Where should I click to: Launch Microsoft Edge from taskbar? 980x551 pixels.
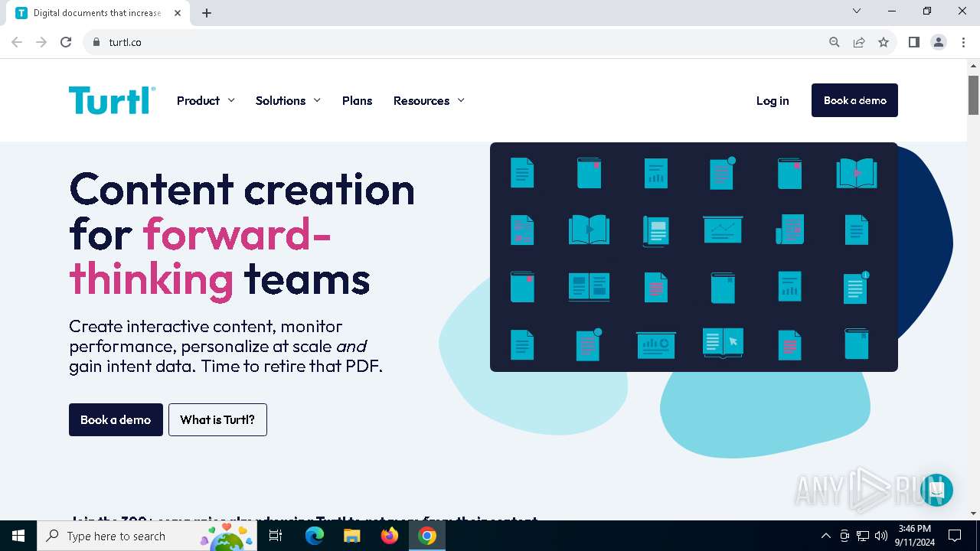pyautogui.click(x=315, y=536)
